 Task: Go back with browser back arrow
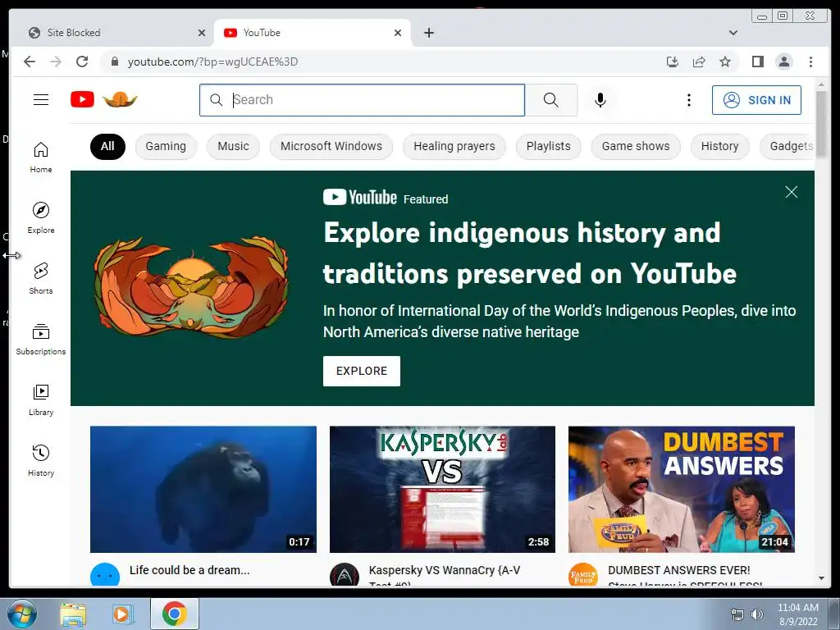[30, 62]
